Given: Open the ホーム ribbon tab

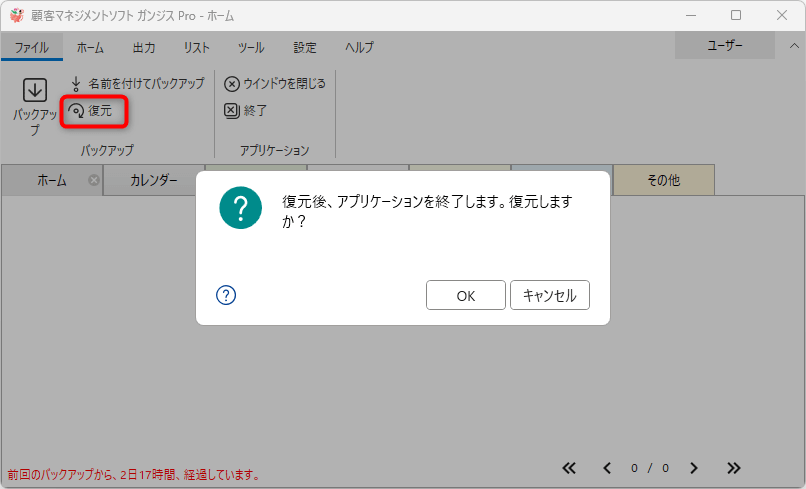Looking at the screenshot, I should [x=90, y=47].
